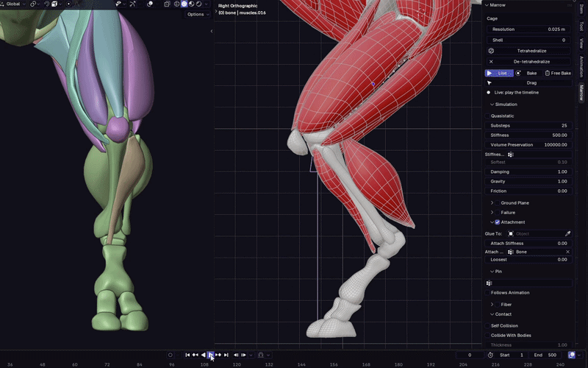The image size is (588, 368).
Task: Enable the Quasistatic checkbox
Action: [x=488, y=116]
